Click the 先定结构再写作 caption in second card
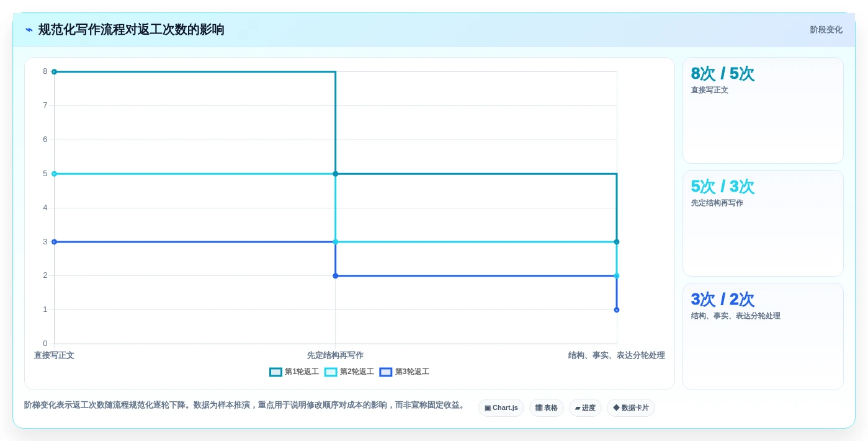The width and height of the screenshot is (868, 441). coord(717,203)
